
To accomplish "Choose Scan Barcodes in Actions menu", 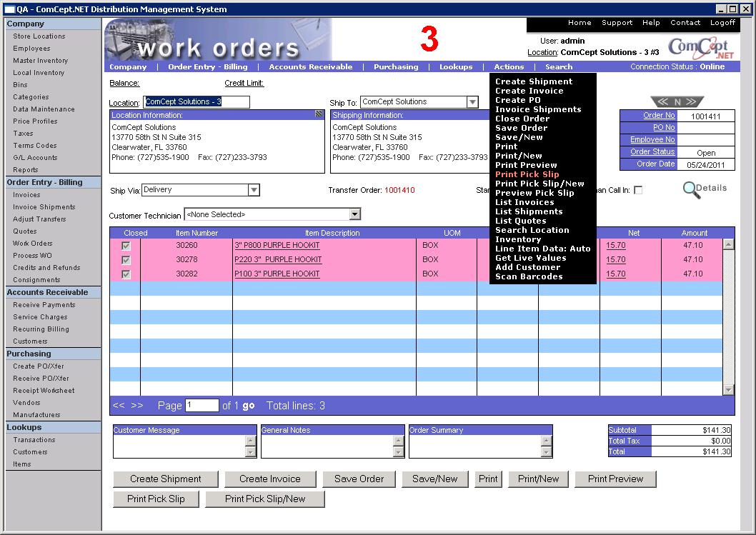I will click(529, 276).
